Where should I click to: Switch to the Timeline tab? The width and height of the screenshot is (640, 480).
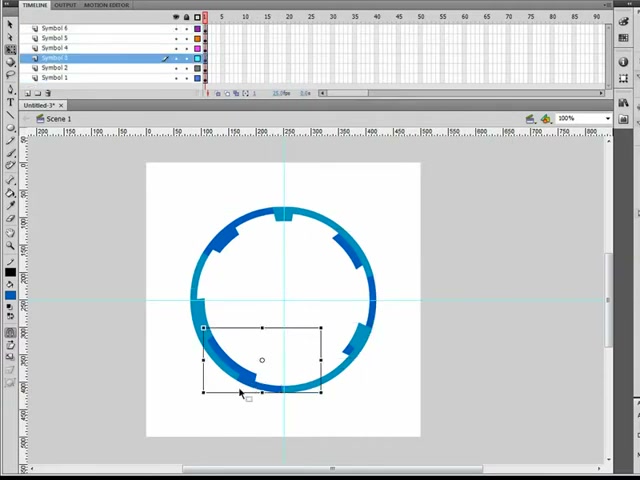[x=35, y=5]
